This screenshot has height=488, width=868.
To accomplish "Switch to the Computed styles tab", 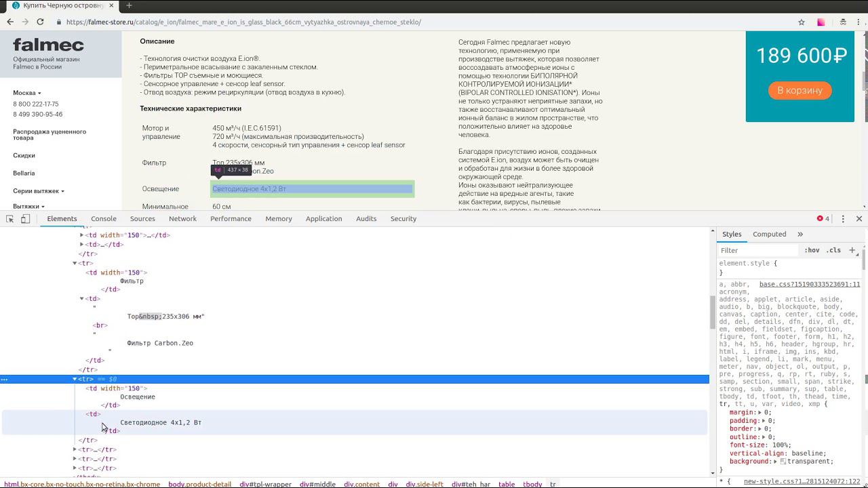I will 770,235.
